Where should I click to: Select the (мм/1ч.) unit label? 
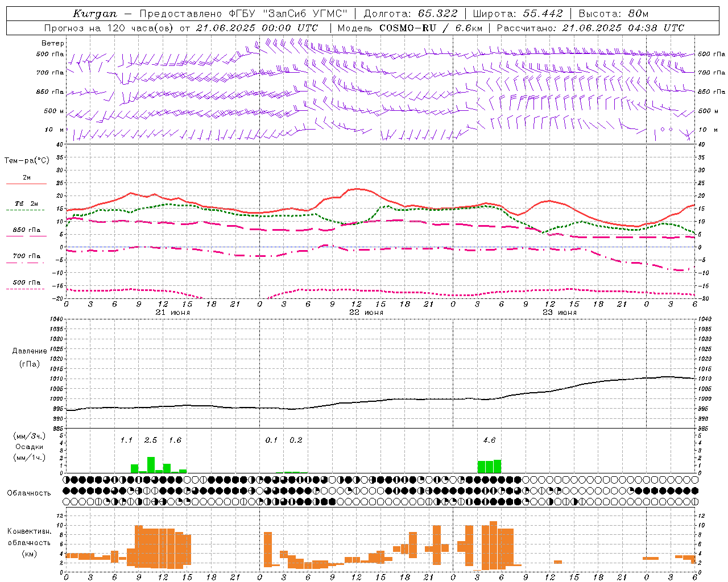(x=30, y=458)
